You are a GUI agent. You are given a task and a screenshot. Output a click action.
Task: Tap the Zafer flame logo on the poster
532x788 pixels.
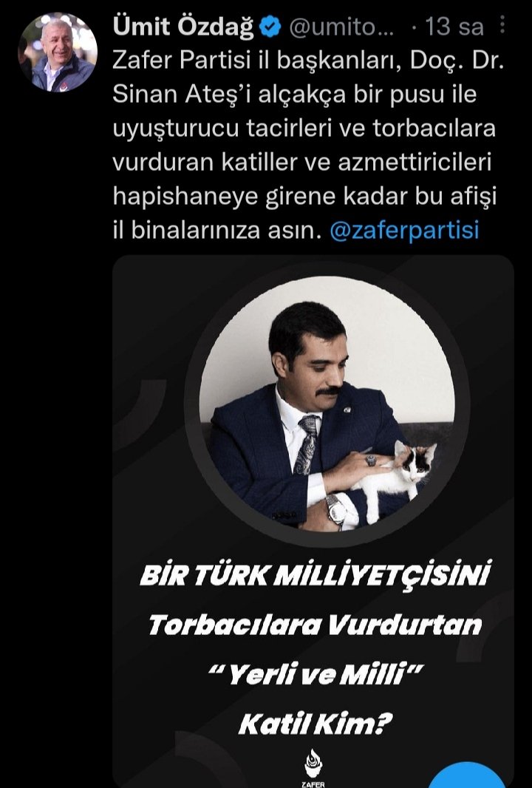coord(313,767)
